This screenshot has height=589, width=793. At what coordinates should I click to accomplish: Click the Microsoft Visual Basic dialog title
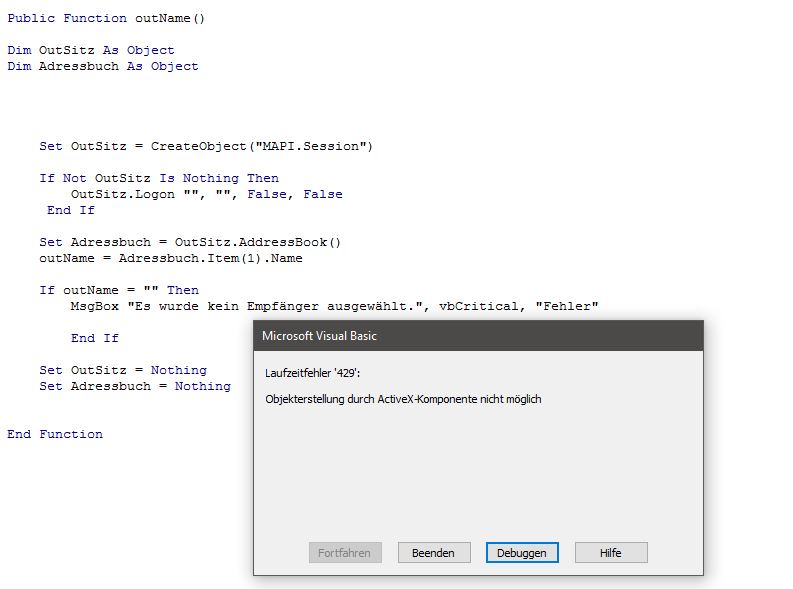pos(319,336)
